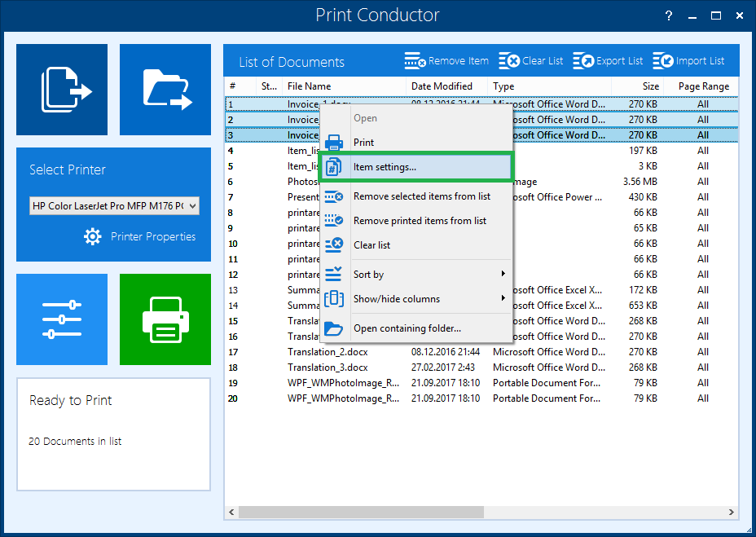Viewport: 756px width, 537px height.
Task: Click Page Range All in row 20
Action: pos(703,398)
